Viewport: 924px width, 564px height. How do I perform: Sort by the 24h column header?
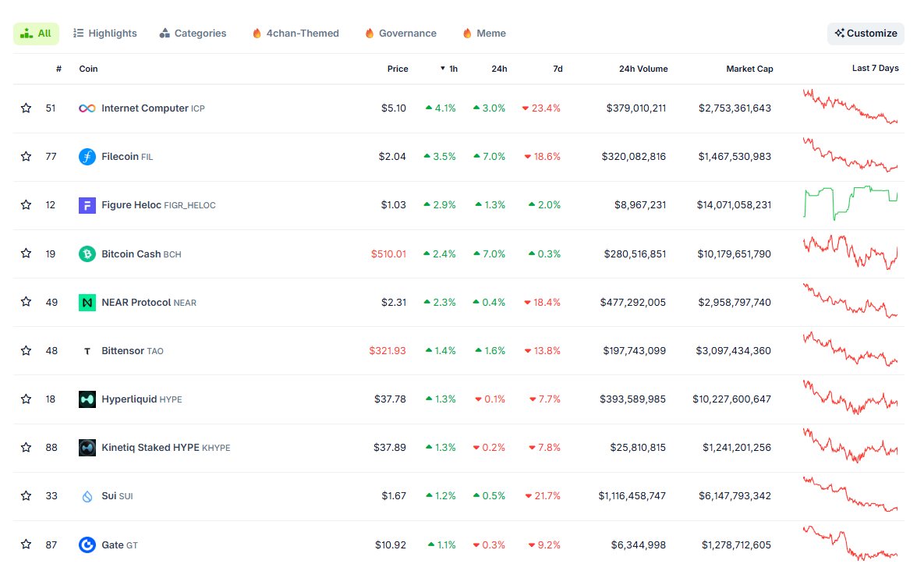pos(499,69)
